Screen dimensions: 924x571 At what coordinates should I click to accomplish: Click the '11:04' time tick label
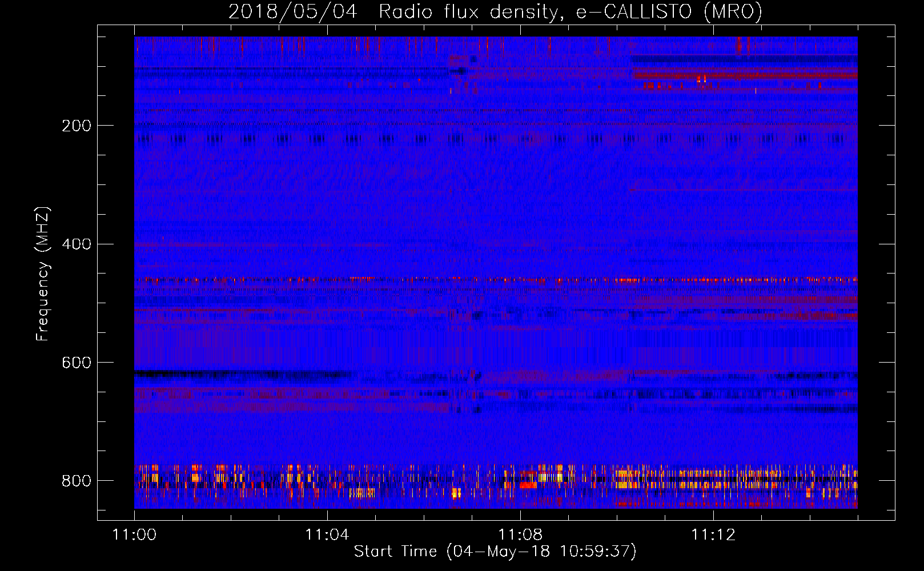327,535
